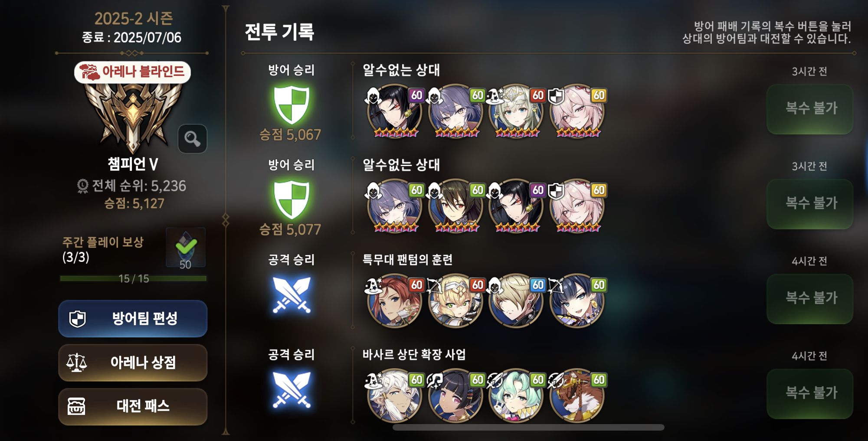
Task: Click the Champion V rank emblem
Action: (133, 117)
